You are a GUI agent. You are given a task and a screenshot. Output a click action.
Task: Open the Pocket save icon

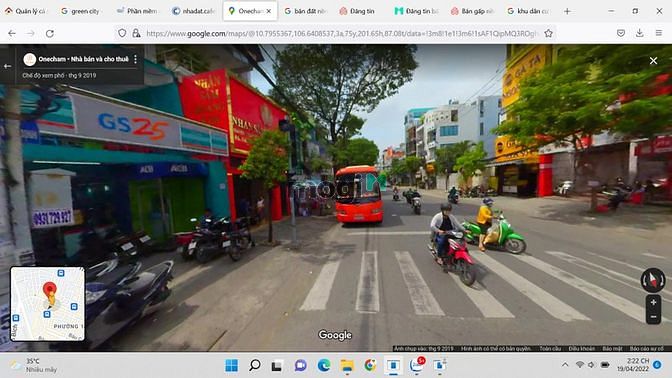(621, 33)
